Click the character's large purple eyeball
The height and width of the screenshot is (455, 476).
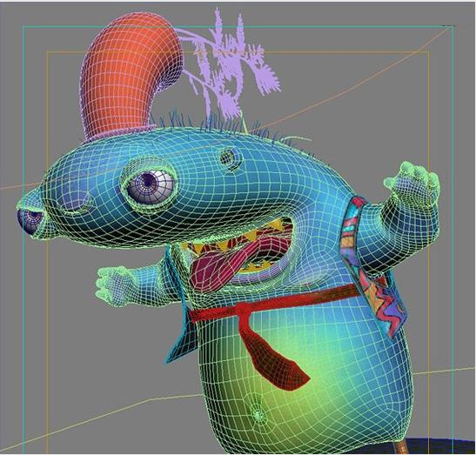[151, 187]
